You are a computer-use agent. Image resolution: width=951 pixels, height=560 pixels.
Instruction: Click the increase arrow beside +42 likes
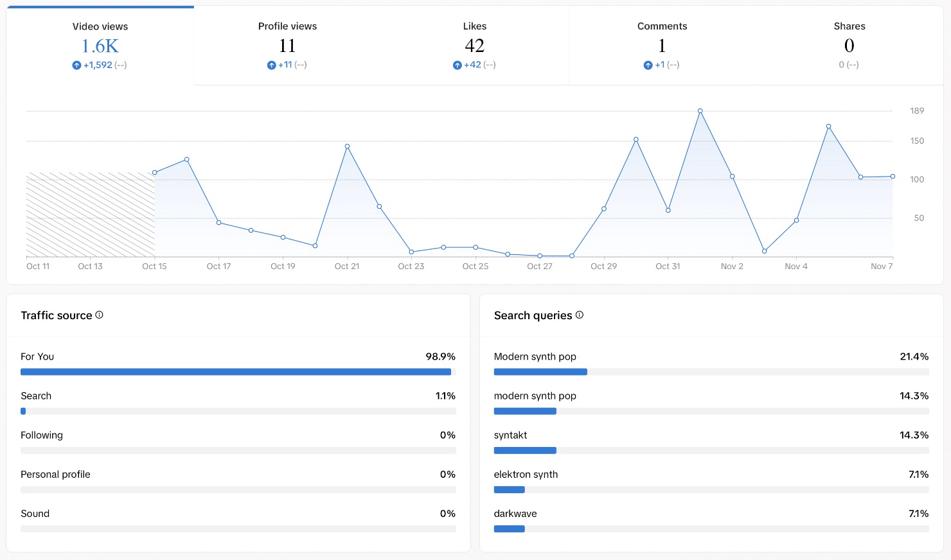tap(457, 65)
